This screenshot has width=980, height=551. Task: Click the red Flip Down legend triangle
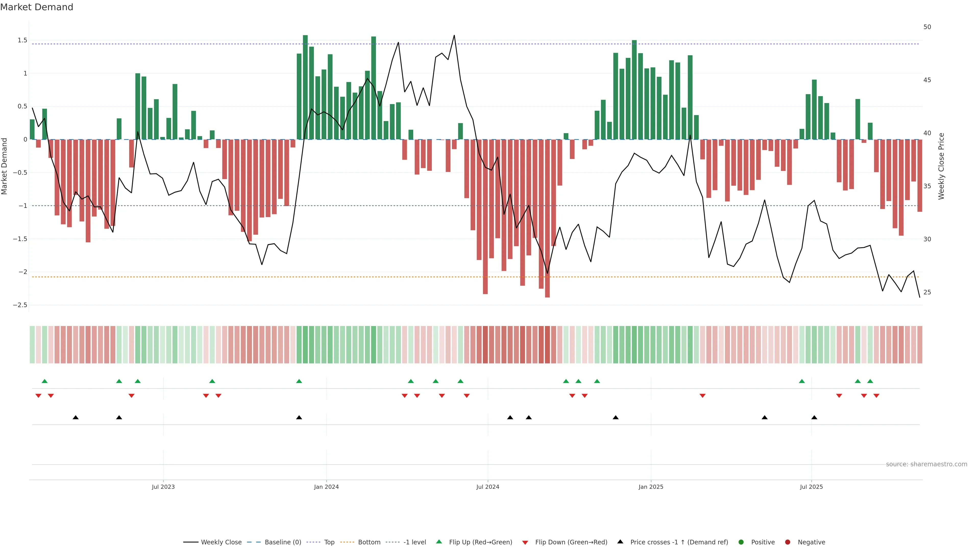[525, 542]
